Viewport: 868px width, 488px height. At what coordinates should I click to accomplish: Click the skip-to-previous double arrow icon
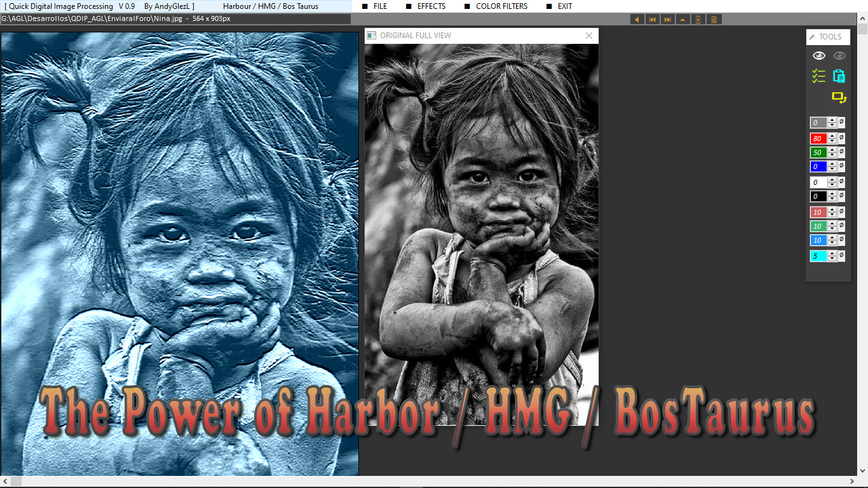[x=652, y=20]
